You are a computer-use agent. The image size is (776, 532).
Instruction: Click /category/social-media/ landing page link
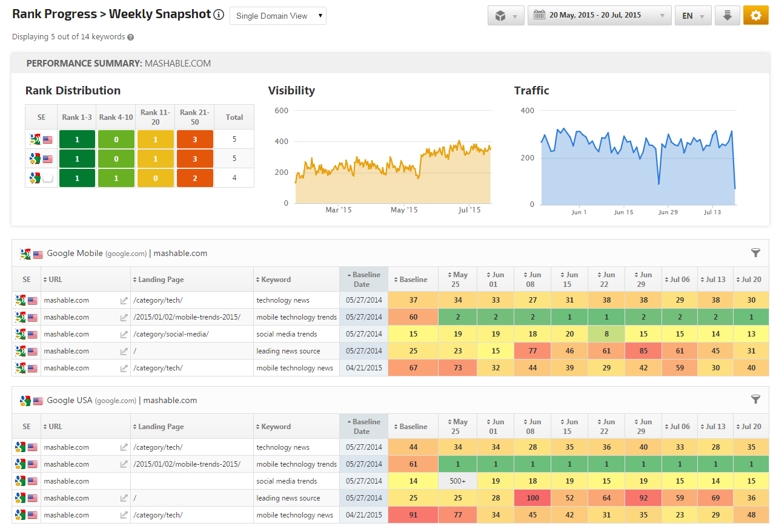(171, 334)
